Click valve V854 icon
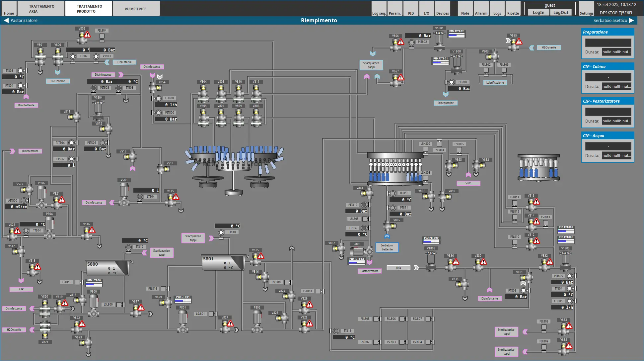 [x=155, y=88]
